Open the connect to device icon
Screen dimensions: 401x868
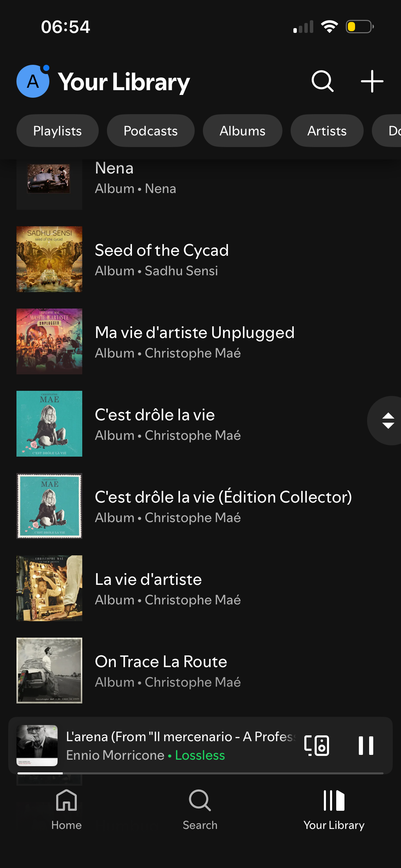pos(317,746)
